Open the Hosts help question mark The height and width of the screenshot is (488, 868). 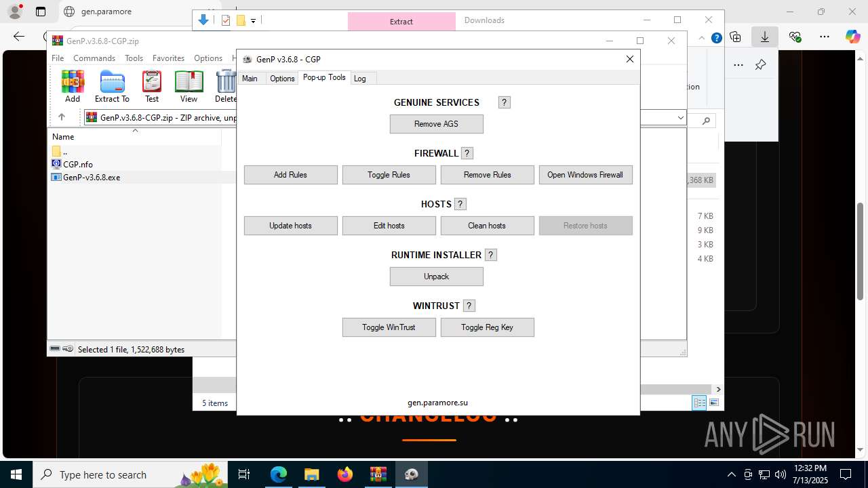[x=460, y=204]
